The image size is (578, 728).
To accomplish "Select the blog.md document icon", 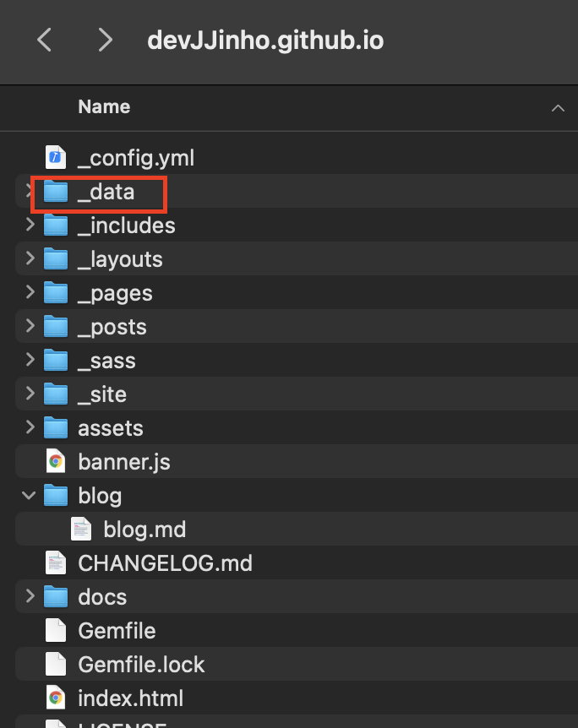I will (81, 530).
